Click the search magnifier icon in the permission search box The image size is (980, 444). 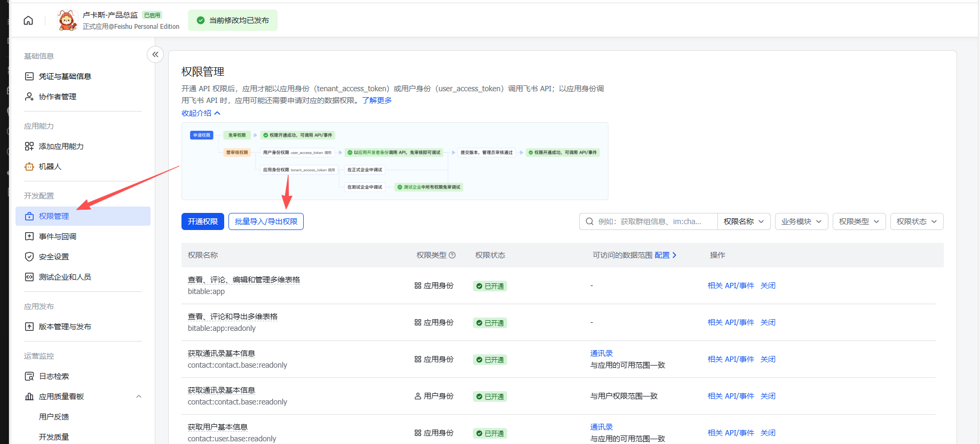(x=589, y=221)
